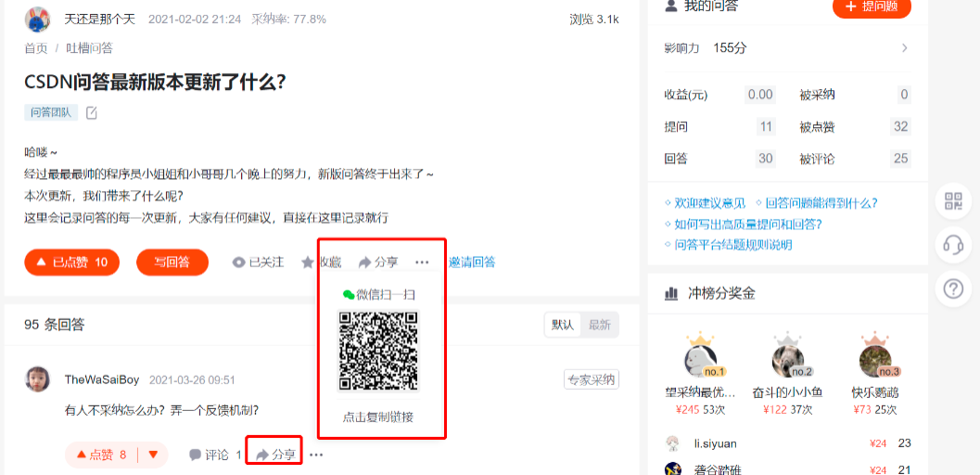Expand the 影响力 chevron arrow

[904, 48]
